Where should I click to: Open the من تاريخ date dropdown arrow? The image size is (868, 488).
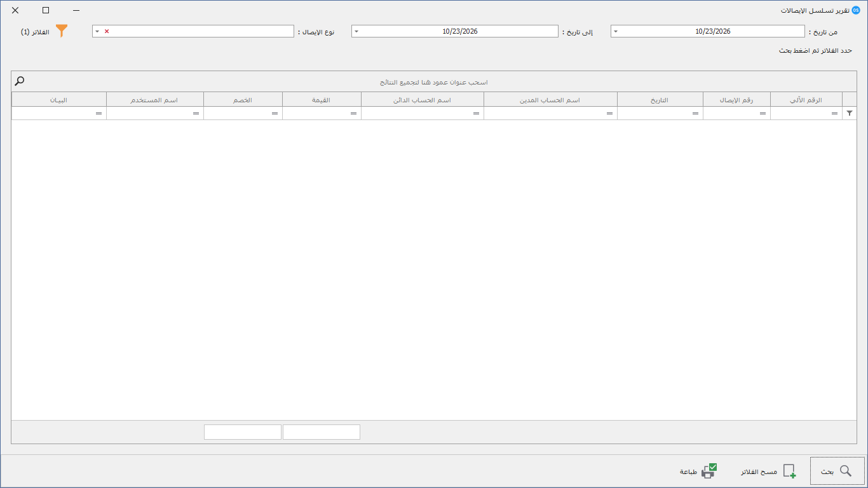coord(616,31)
